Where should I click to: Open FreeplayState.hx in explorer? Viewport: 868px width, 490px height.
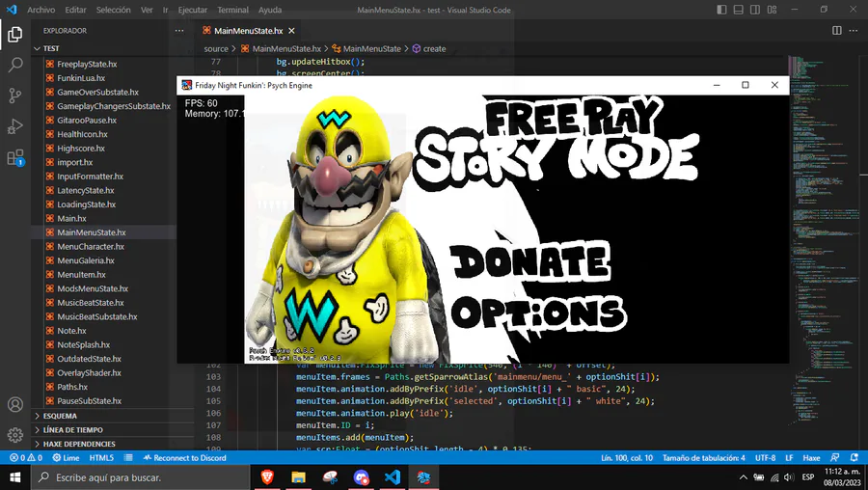tap(87, 65)
